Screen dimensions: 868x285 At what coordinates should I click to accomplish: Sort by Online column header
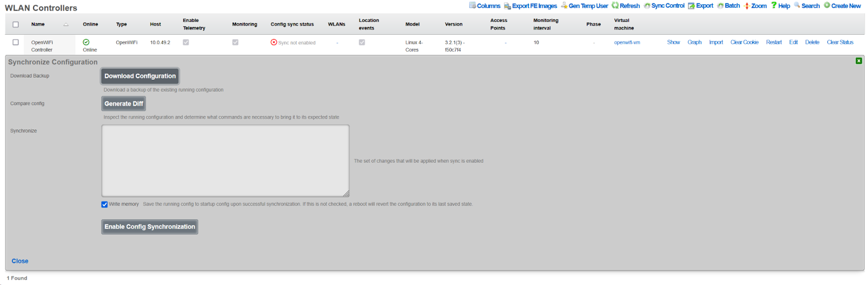91,24
